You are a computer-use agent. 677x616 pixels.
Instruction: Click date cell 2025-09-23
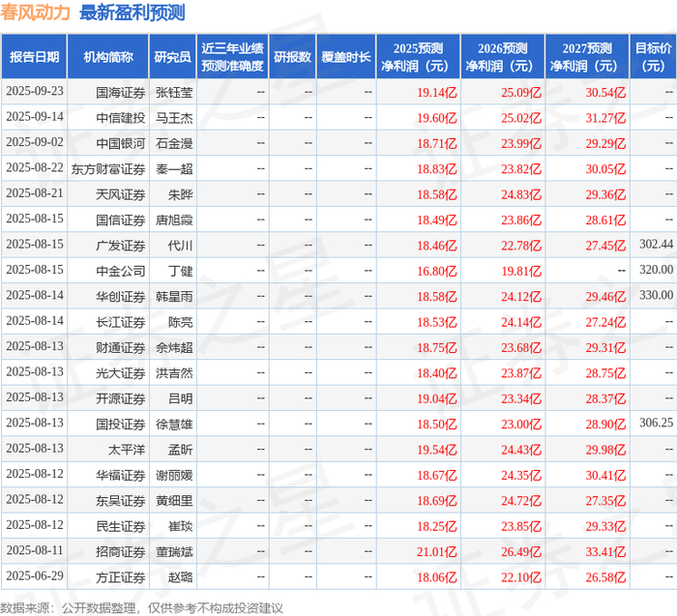tap(35, 91)
